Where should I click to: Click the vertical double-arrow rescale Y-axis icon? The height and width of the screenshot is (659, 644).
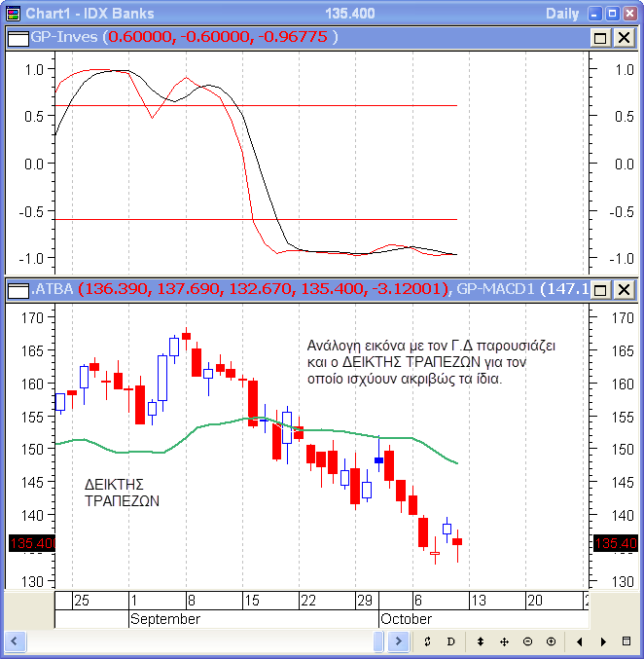coord(480,641)
